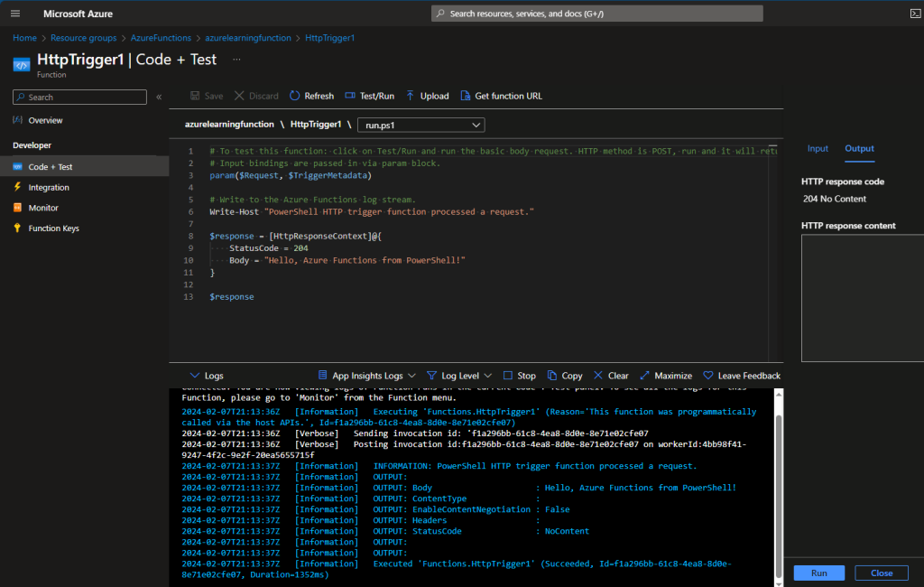Click the Code + Test sidebar icon
The image size is (924, 587).
point(18,167)
